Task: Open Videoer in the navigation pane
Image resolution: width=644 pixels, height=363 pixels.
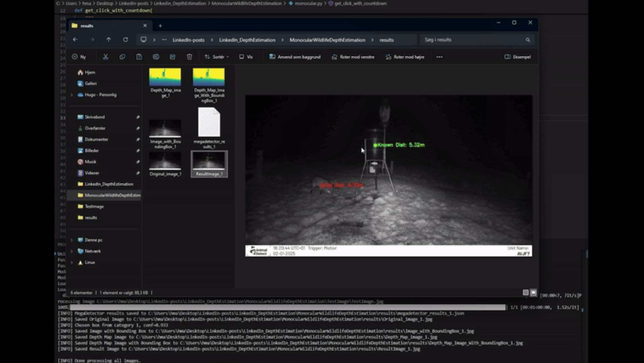Action: (x=88, y=173)
